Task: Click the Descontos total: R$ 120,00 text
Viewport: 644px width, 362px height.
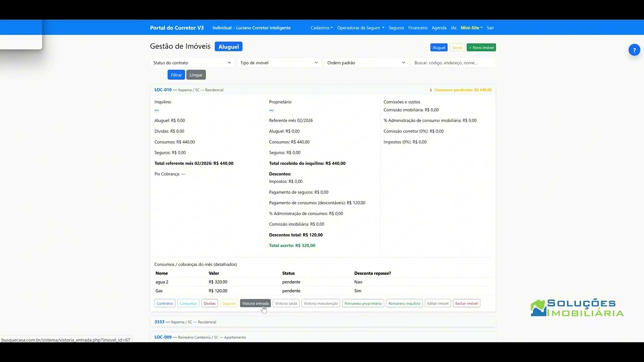Action: [x=296, y=235]
